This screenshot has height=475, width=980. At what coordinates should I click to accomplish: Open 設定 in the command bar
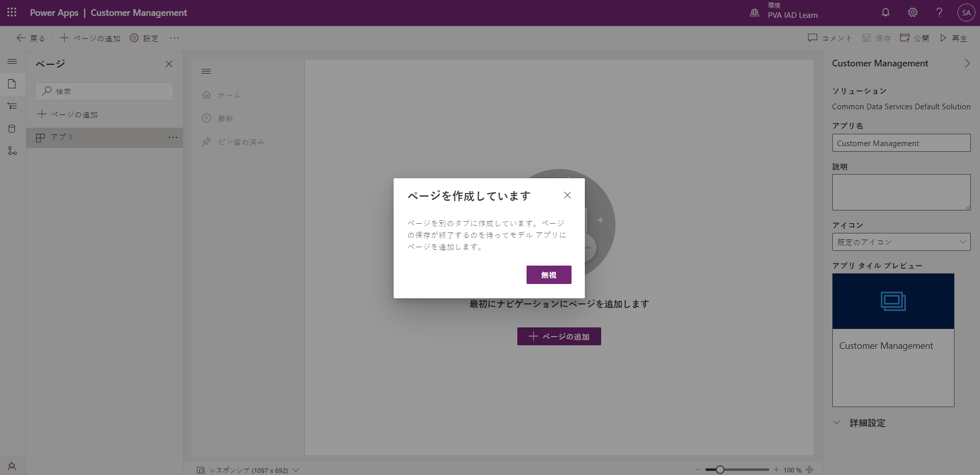(144, 38)
